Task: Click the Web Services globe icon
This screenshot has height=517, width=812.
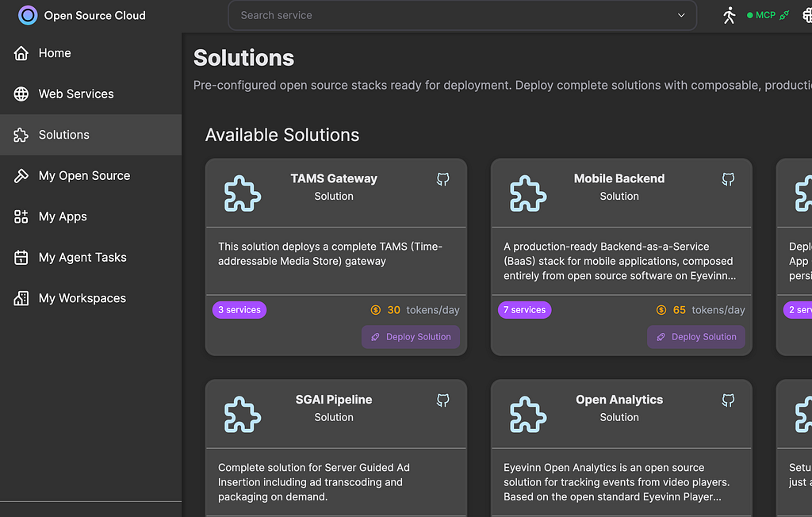Action: (21, 94)
